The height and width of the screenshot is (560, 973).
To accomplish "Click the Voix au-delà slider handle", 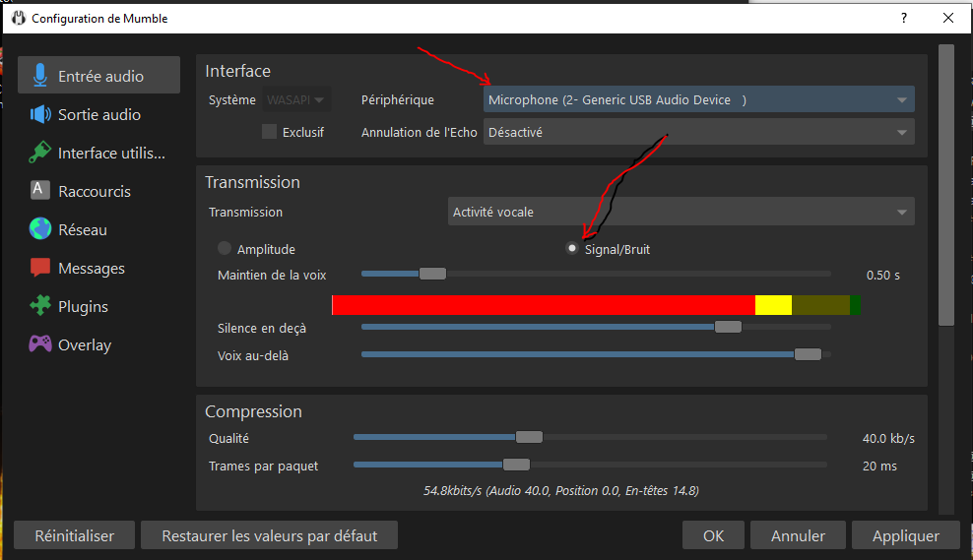I will [x=808, y=354].
